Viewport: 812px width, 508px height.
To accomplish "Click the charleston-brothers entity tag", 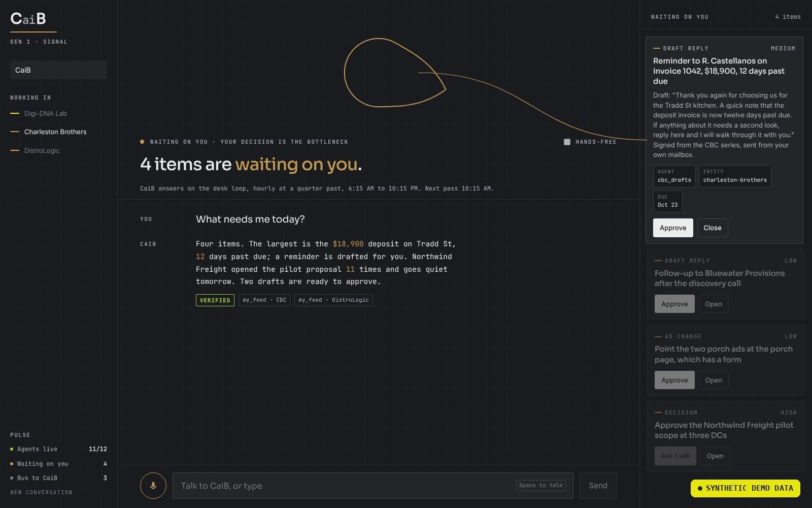I will 735,176.
